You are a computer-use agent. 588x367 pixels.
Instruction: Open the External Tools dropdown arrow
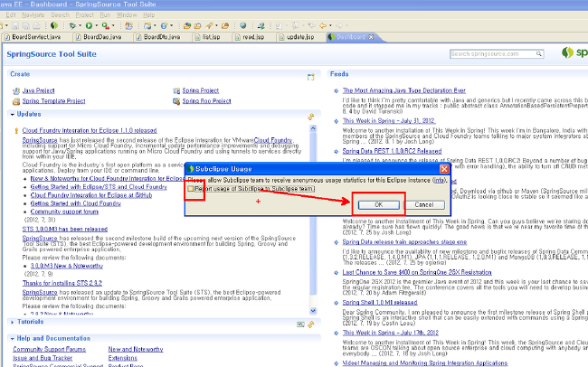pos(113,26)
